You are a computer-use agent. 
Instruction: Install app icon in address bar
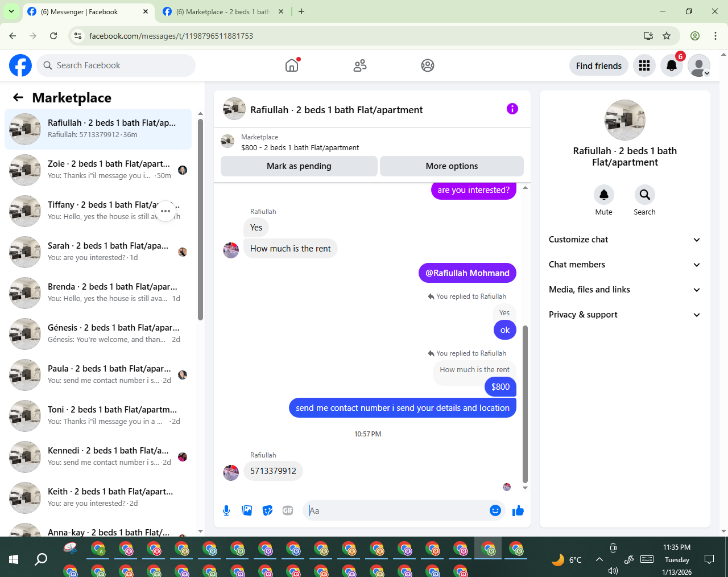tap(648, 36)
